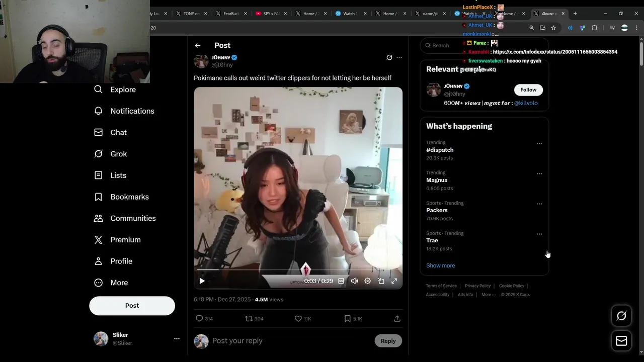Image resolution: width=644 pixels, height=362 pixels.
Task: Open the Sliker account options dots
Action: pos(177,339)
